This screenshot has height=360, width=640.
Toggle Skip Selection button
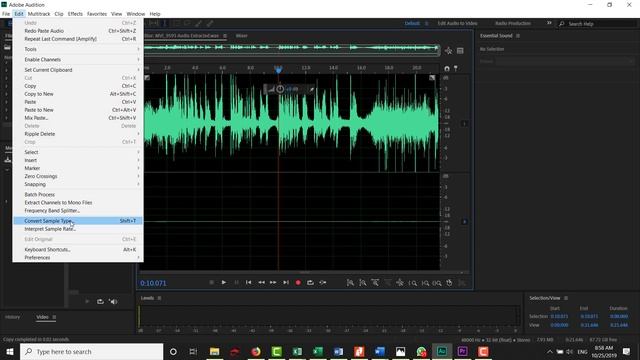323,282
